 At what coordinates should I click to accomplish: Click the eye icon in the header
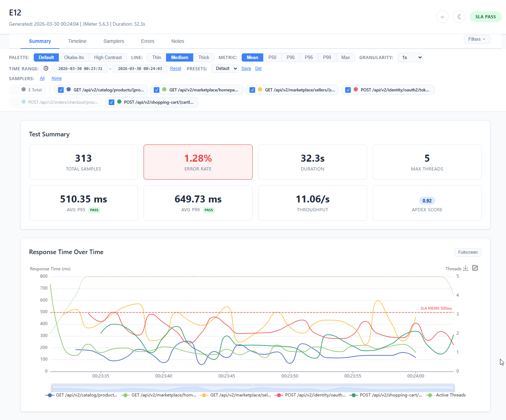click(442, 17)
